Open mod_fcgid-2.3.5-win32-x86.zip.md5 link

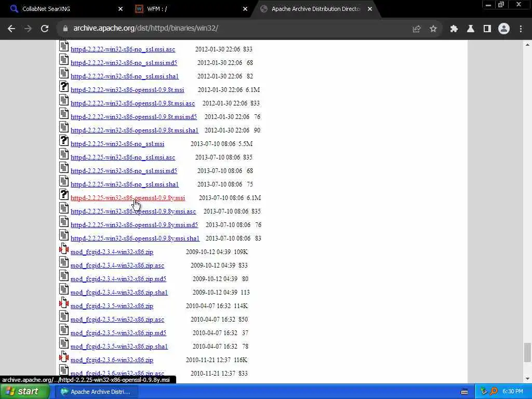[118, 333]
